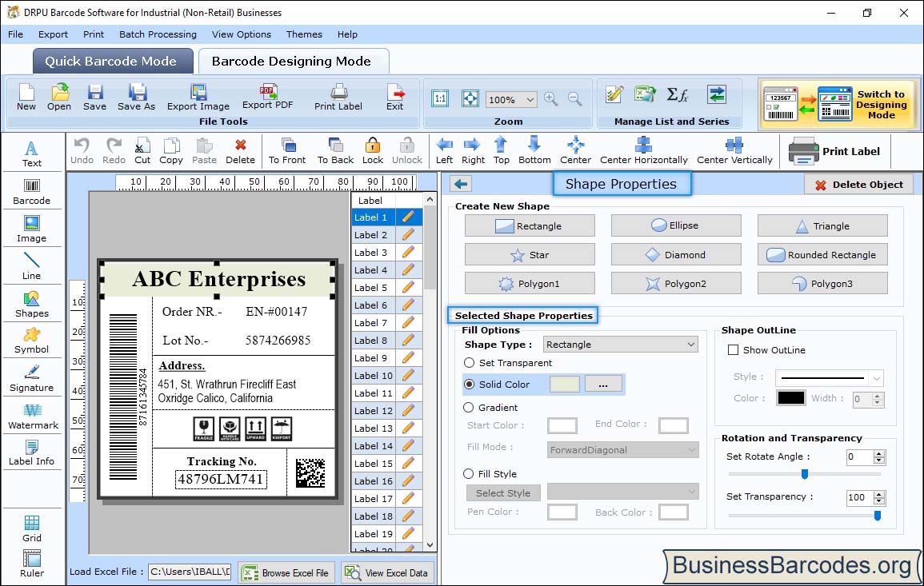Select the Barcode tool
This screenshot has height=586, width=924.
pos(32,192)
